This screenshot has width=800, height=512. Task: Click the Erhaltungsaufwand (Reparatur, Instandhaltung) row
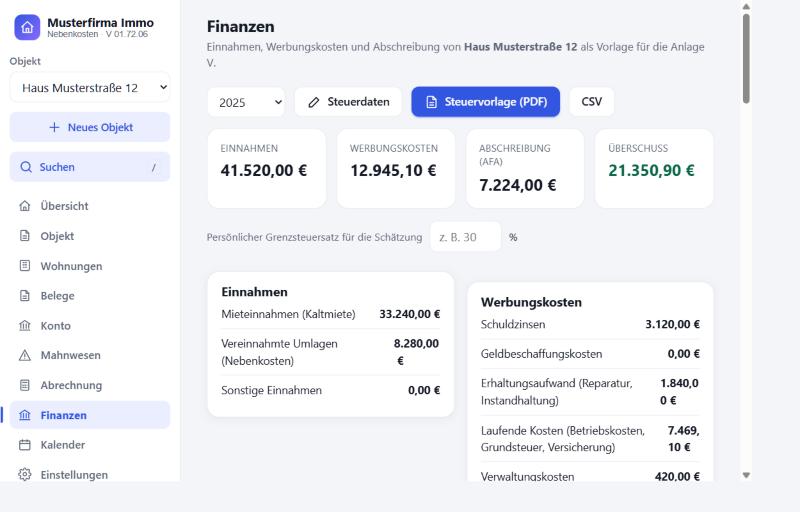590,392
